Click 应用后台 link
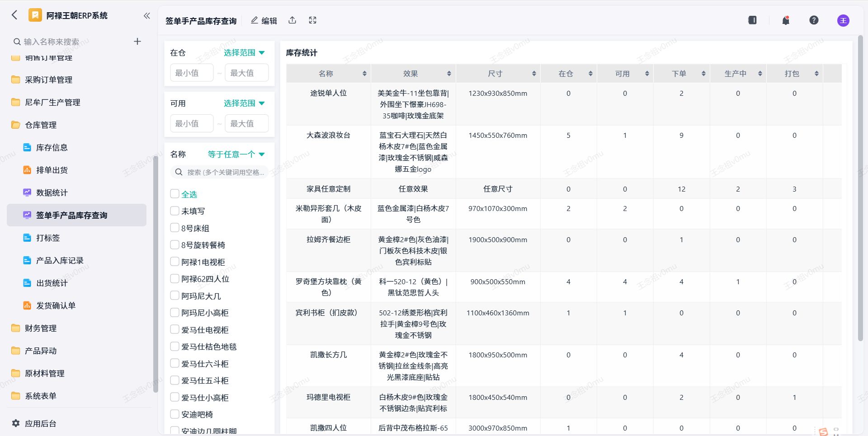The image size is (868, 436). [x=41, y=423]
